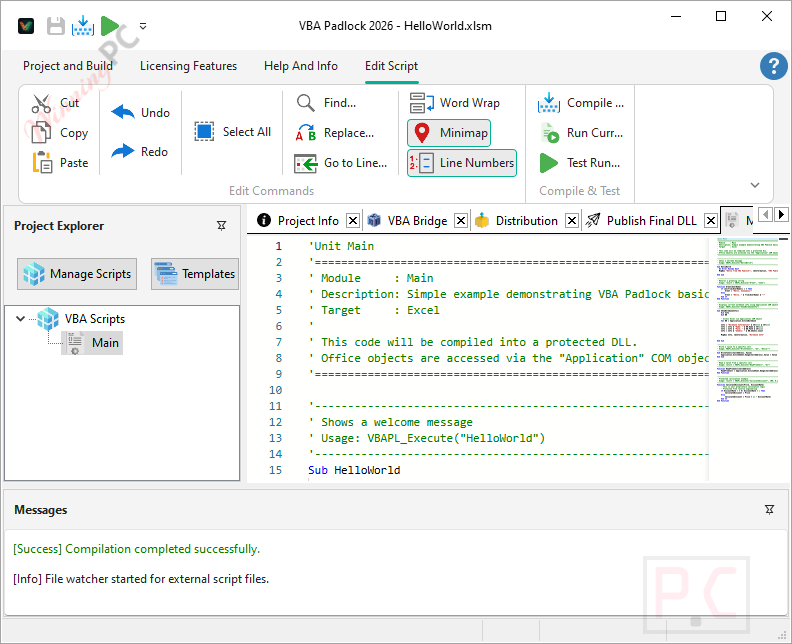Collapse the VBA Scripts tree node
The width and height of the screenshot is (792, 644).
pos(20,319)
